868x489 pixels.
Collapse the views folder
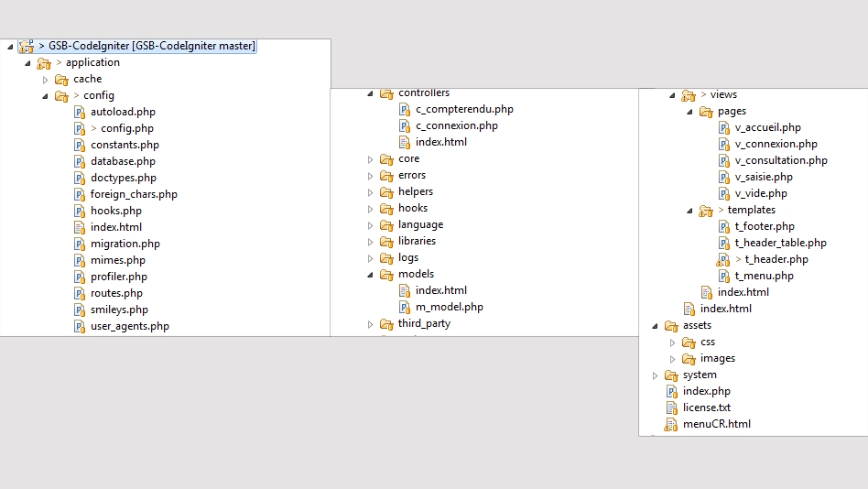coord(672,95)
